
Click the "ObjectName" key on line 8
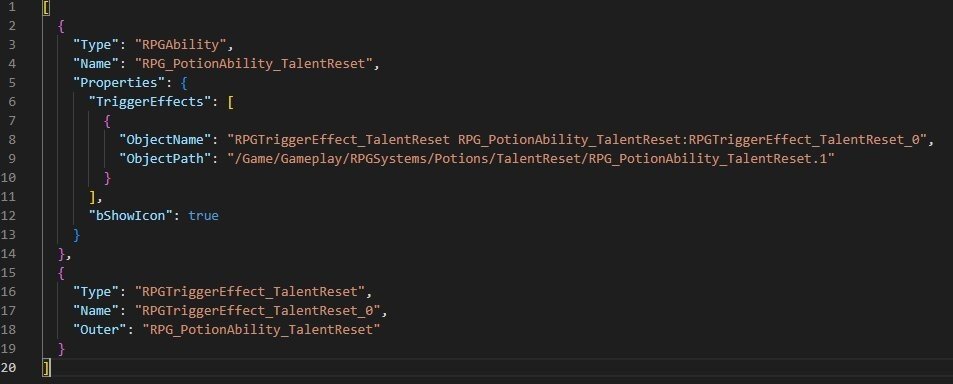coord(165,140)
